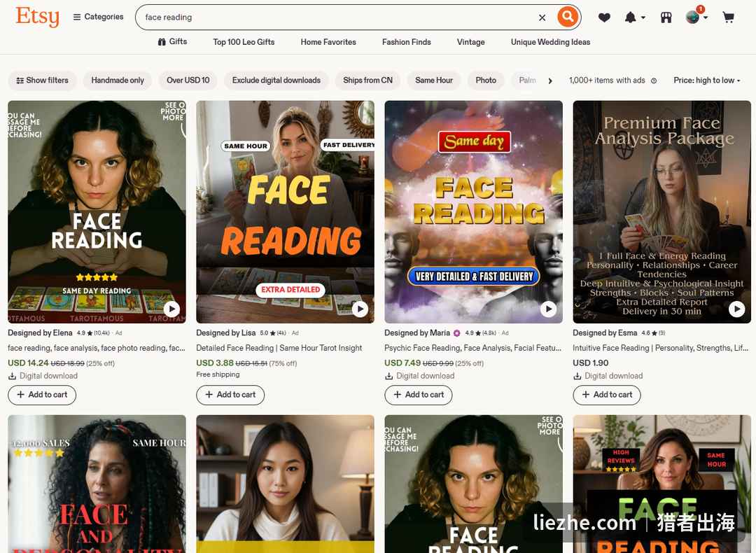Click Designed by Lisa shop name
This screenshot has width=756, height=553.
[226, 332]
